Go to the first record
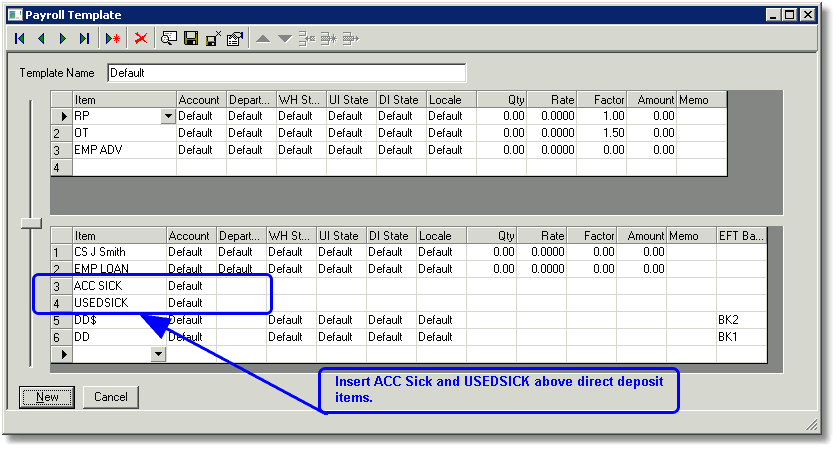The image size is (836, 449). (20, 38)
